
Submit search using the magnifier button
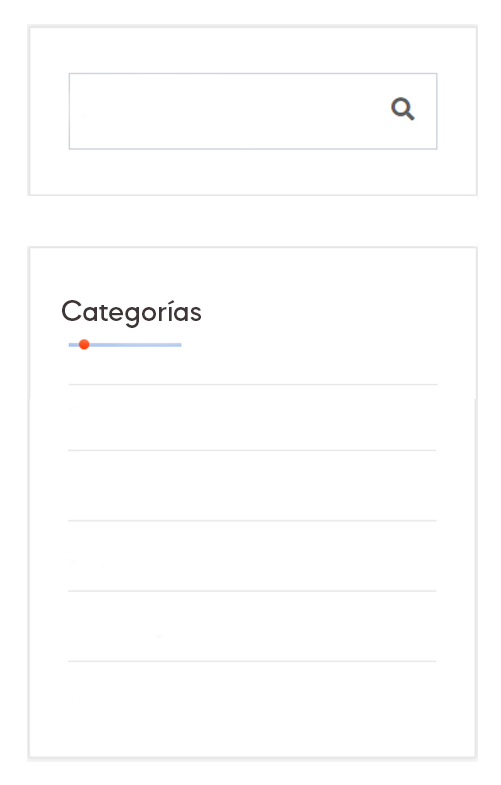click(x=402, y=109)
